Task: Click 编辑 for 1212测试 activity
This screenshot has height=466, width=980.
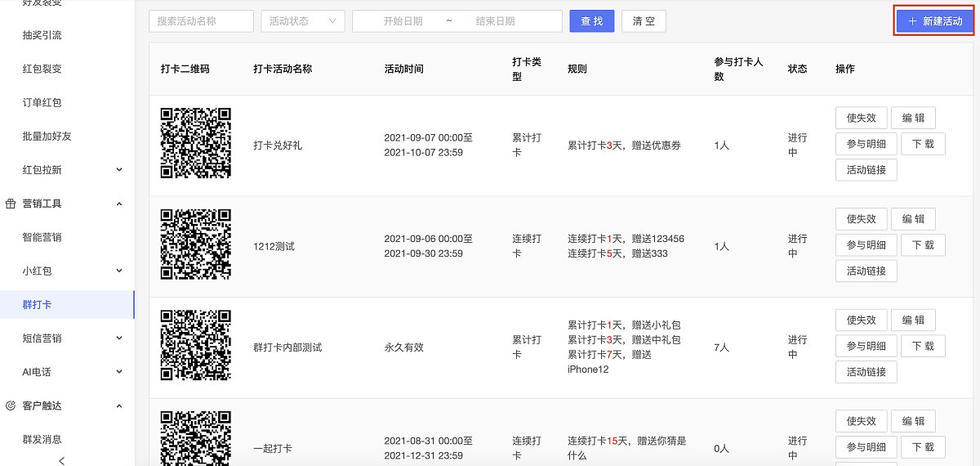Action: [x=913, y=219]
